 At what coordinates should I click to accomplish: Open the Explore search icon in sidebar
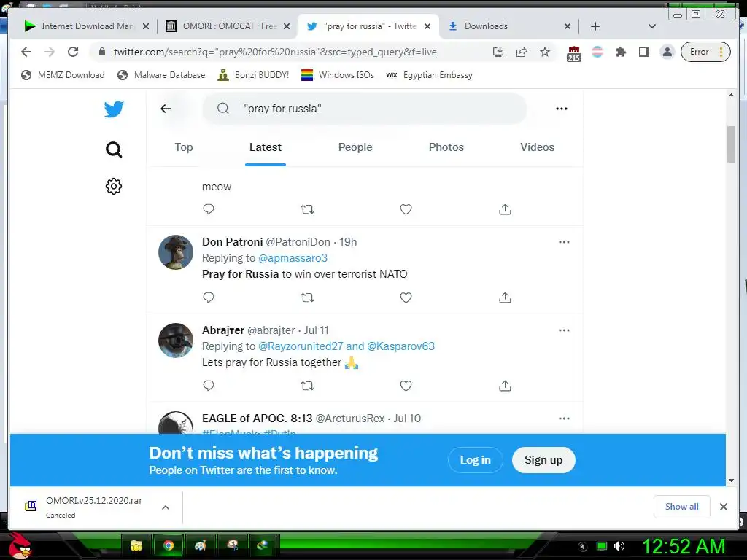114,149
